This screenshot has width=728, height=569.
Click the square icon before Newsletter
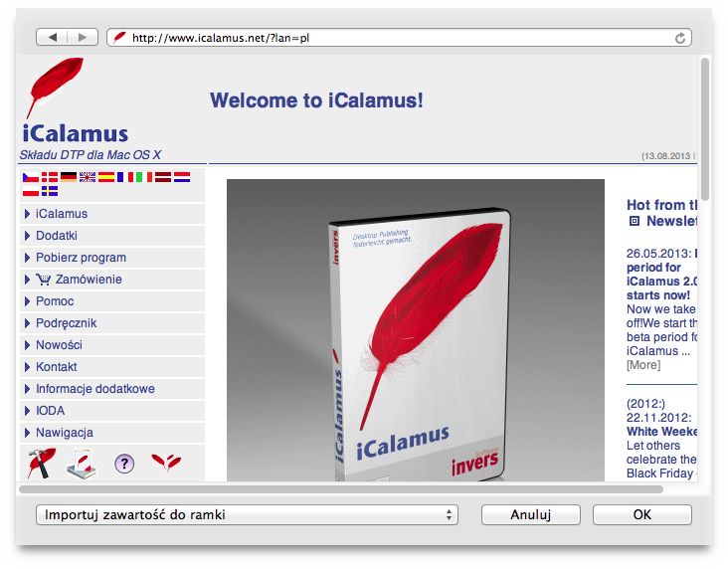[635, 221]
